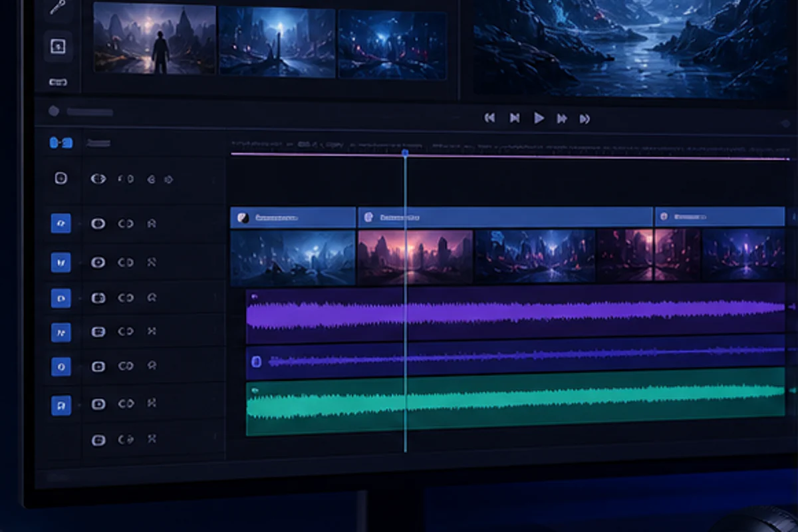Toggle visibility beside the sixth blue track button
Viewport: 798px width, 532px height.
click(98, 404)
